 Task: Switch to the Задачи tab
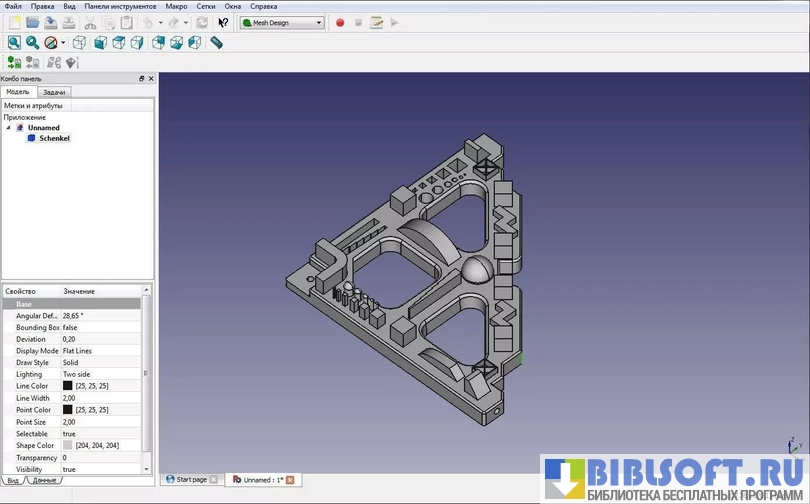[54, 92]
